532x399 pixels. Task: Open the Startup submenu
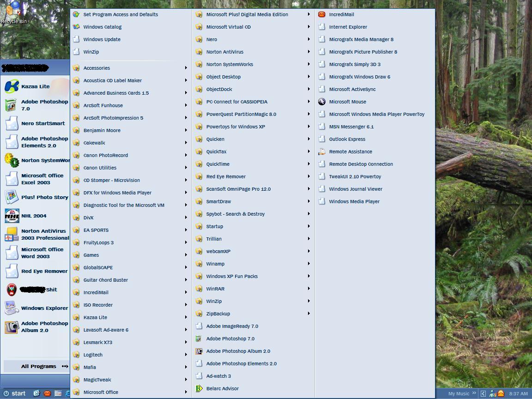tap(214, 226)
